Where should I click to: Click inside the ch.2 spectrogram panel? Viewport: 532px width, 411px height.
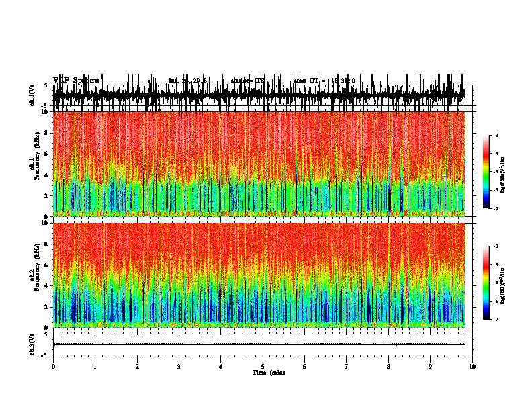[259, 275]
